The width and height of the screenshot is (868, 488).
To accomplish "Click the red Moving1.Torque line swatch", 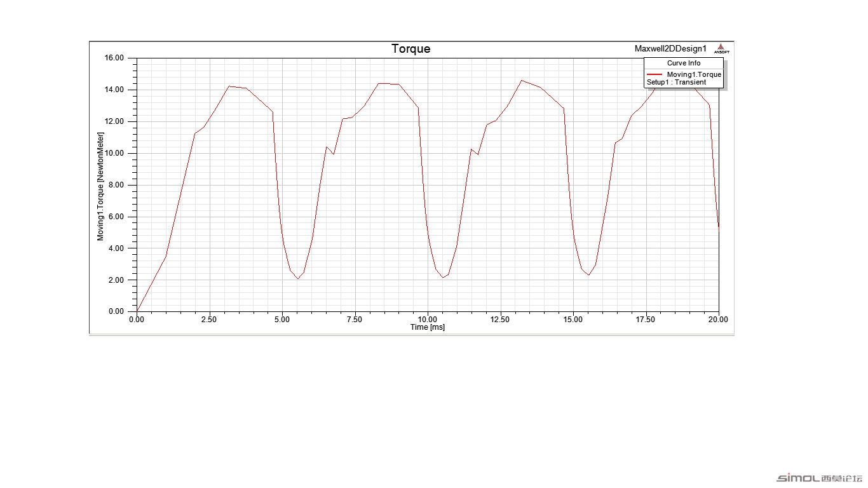I will [x=655, y=74].
